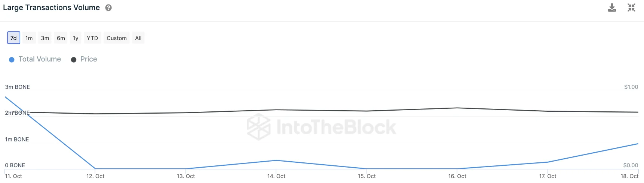Image resolution: width=644 pixels, height=183 pixels.
Task: Show the All time range
Action: [138, 38]
